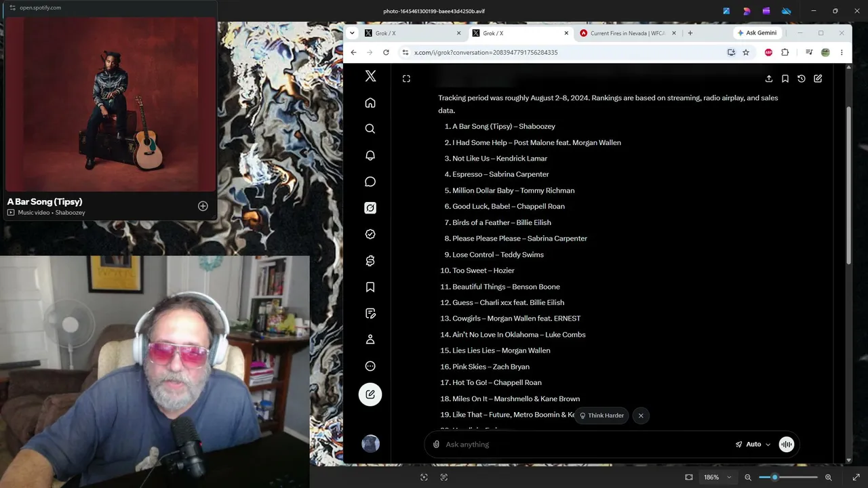The width and height of the screenshot is (868, 488).
Task: Open the dollar-sign icon in X sidebar
Action: click(x=370, y=261)
